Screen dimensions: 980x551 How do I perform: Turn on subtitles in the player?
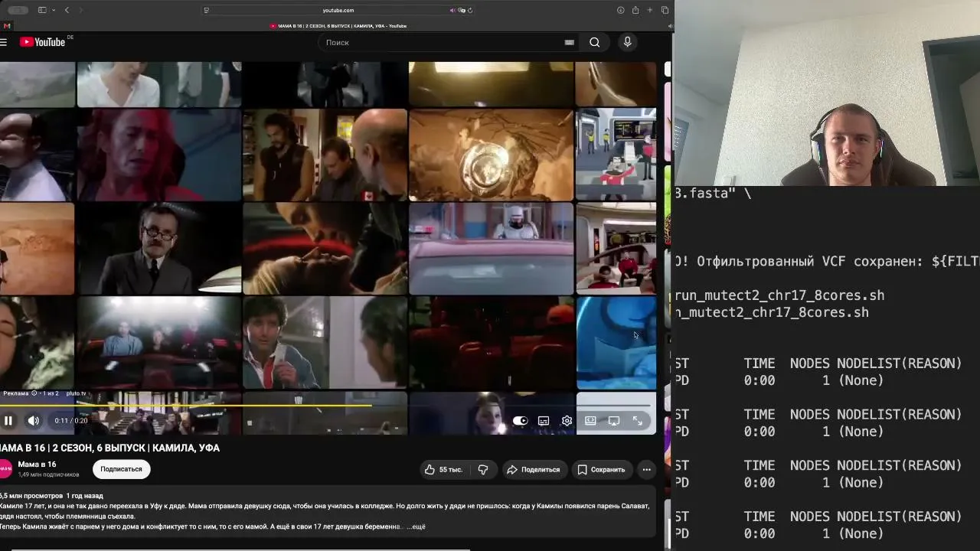tap(544, 420)
